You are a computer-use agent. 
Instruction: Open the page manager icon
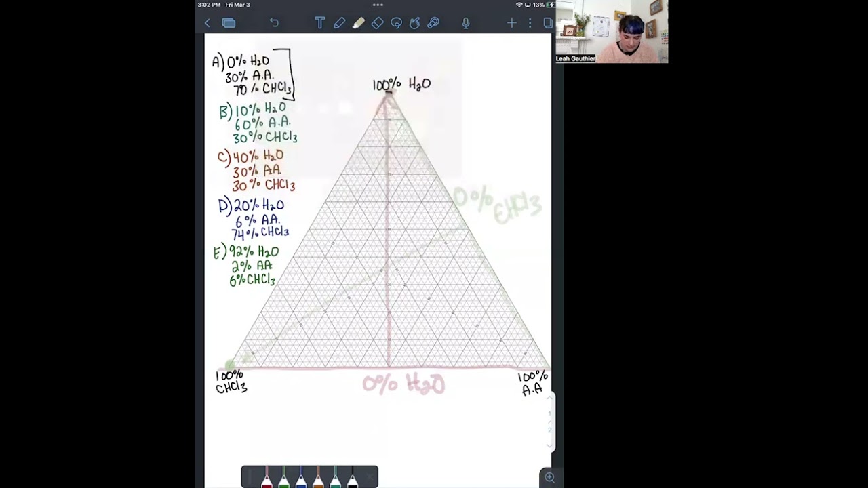548,23
